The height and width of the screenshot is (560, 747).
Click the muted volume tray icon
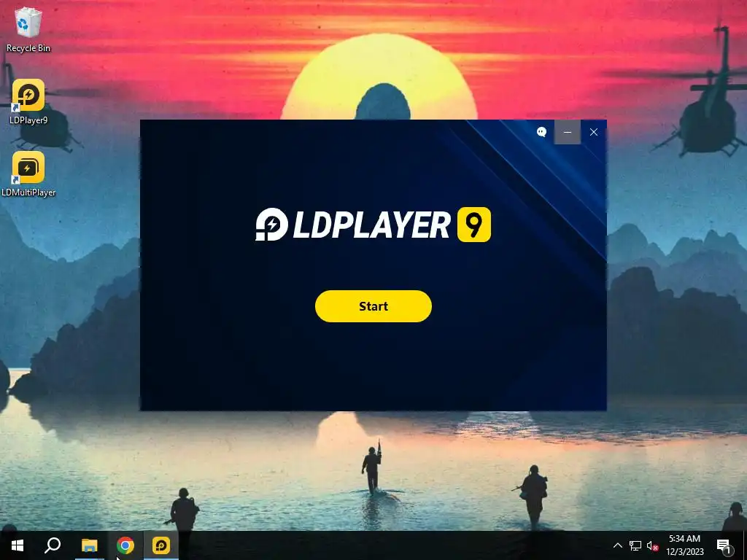(653, 545)
